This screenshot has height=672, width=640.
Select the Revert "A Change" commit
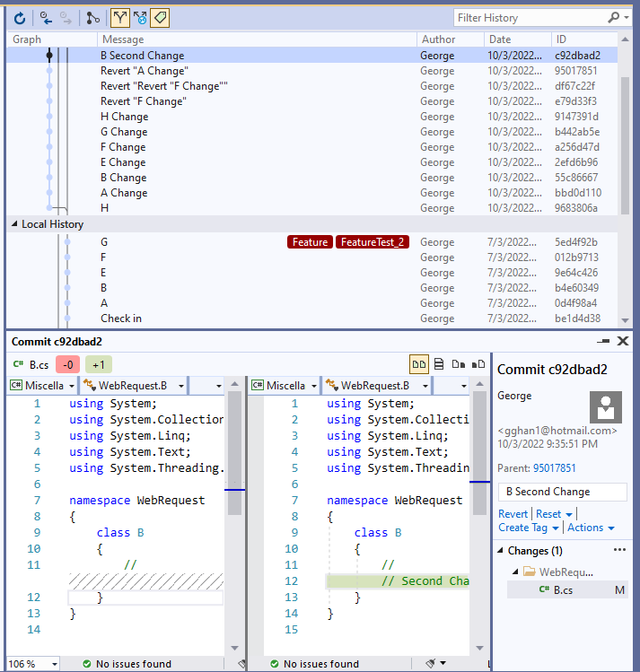tap(312, 71)
